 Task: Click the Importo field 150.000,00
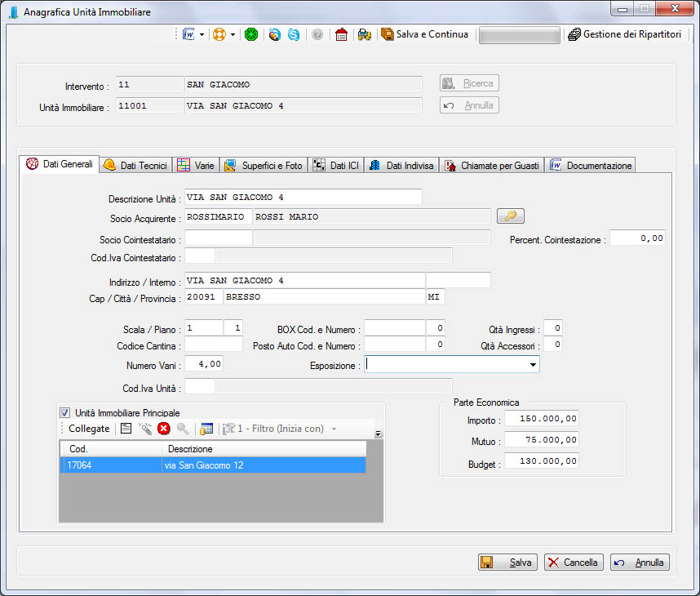pyautogui.click(x=542, y=419)
